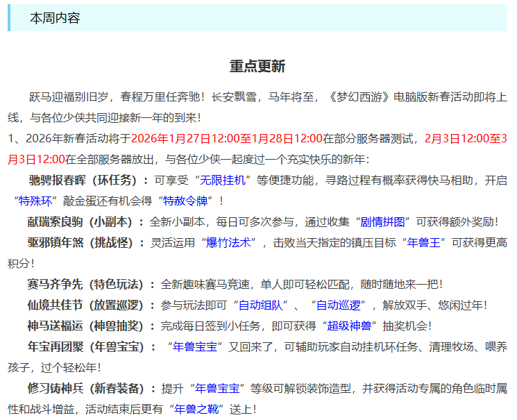Image resolution: width=517 pixels, height=420 pixels.
Task: Click the bold "神马送福运（神兽抽奖）" heading
Action: 93,325
